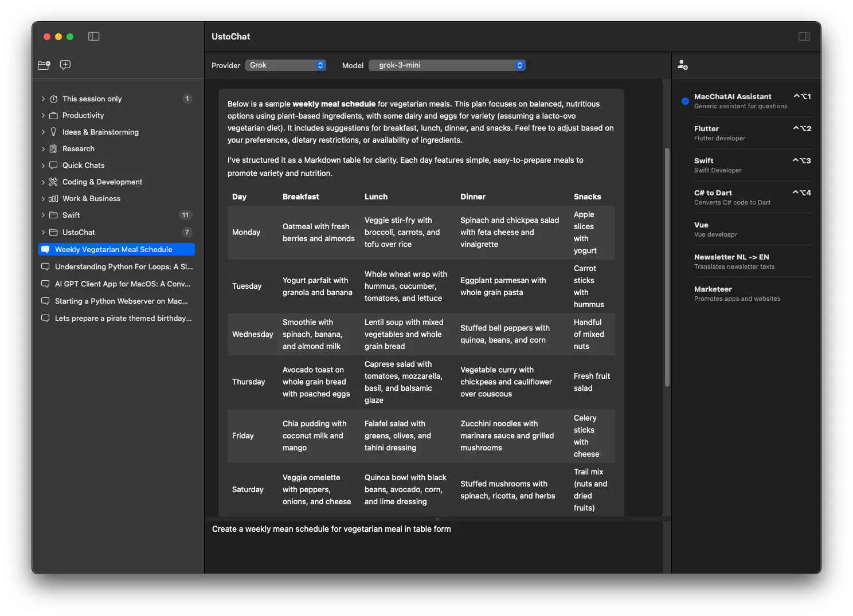The width and height of the screenshot is (853, 616).
Task: Open the Provider dropdown showing Grok
Action: [286, 65]
